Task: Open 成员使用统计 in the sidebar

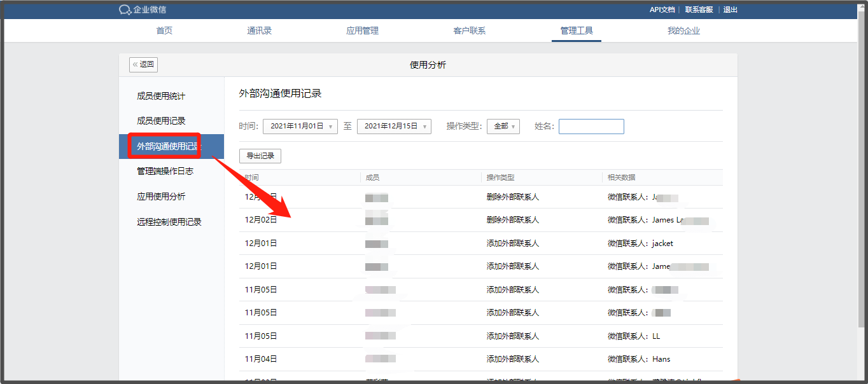Action: 161,96
